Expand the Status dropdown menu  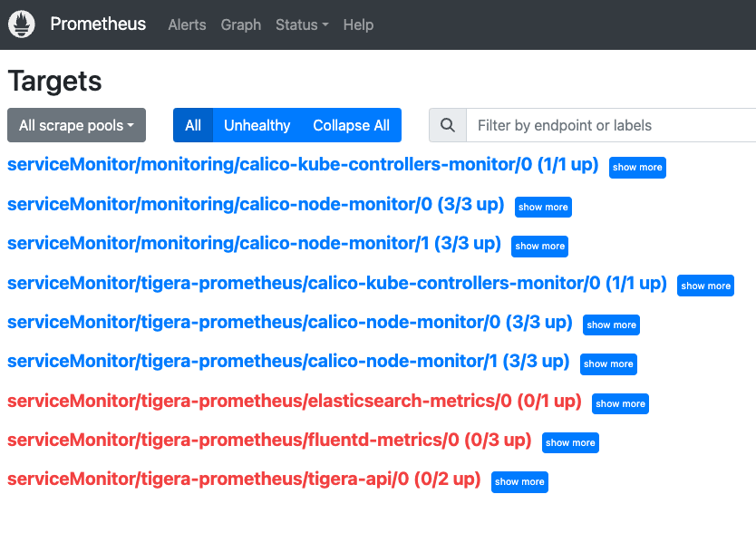tap(302, 24)
